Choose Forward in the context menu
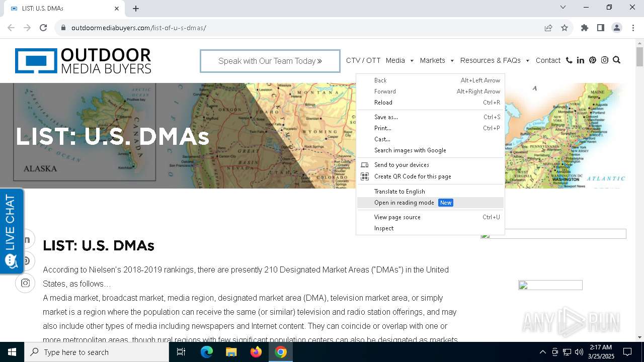Image resolution: width=644 pixels, height=362 pixels. coord(430,92)
